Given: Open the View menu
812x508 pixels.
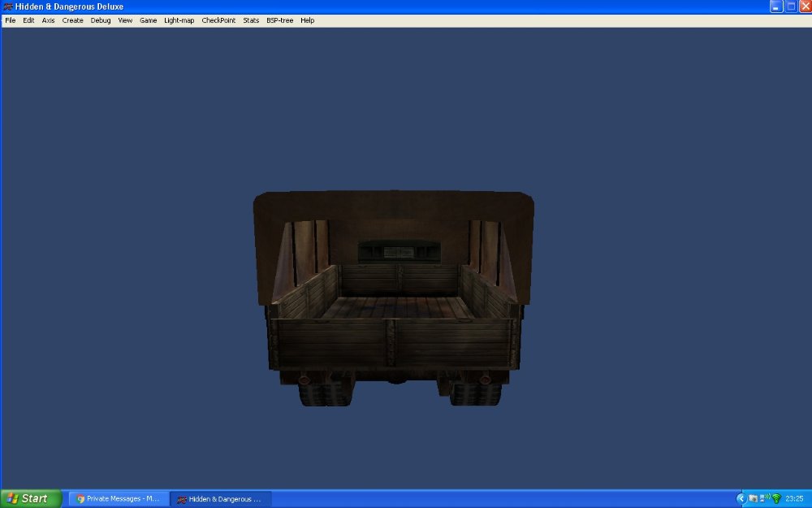Looking at the screenshot, I should (x=125, y=20).
